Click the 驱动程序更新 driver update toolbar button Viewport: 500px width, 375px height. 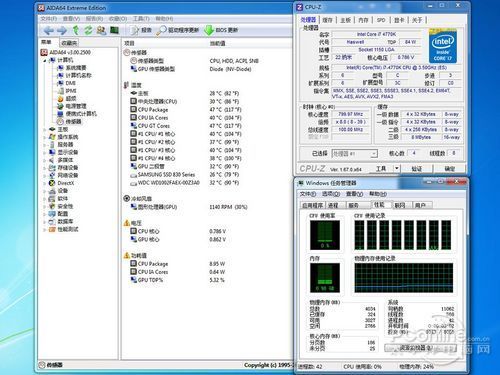pyautogui.click(x=178, y=30)
